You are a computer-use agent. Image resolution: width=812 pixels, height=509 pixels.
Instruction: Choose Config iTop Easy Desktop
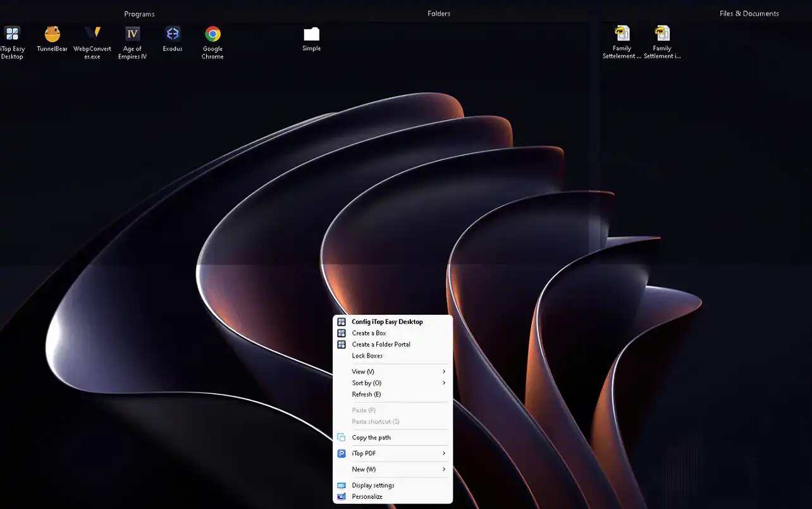click(387, 322)
